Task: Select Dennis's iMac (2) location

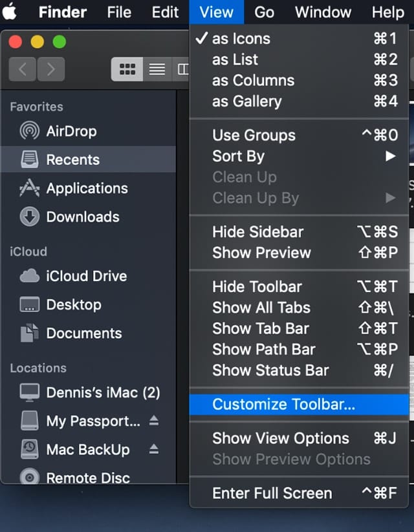Action: click(103, 392)
